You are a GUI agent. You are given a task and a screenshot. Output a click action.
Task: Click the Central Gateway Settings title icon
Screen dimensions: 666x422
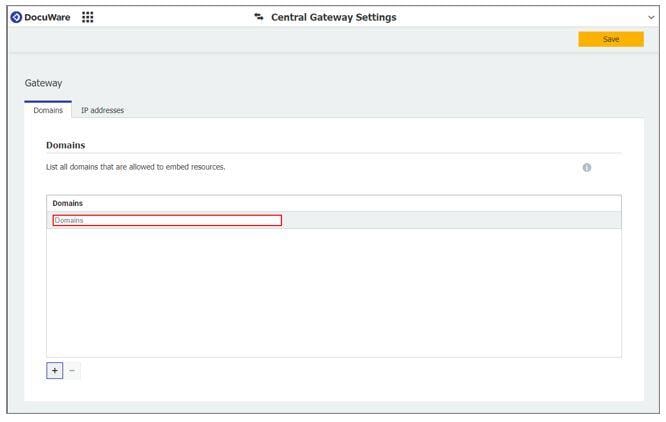tap(259, 17)
